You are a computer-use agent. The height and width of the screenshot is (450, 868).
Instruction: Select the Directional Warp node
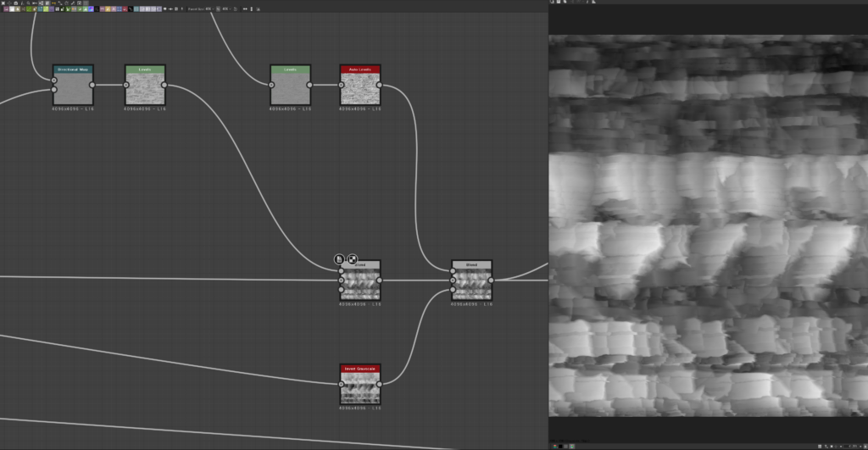click(73, 85)
